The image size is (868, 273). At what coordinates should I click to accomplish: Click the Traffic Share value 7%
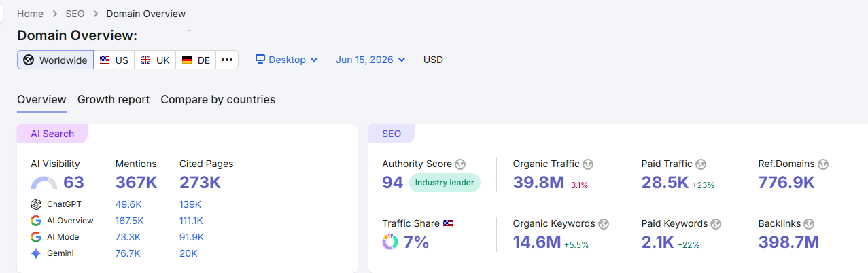coord(417,242)
